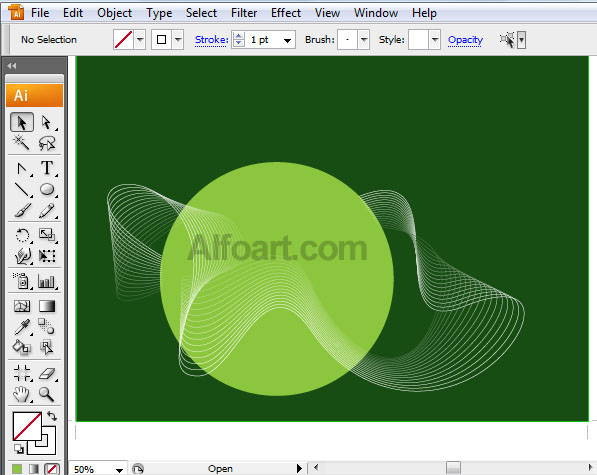
Task: Select the Eyedropper tool
Action: pyautogui.click(x=22, y=327)
